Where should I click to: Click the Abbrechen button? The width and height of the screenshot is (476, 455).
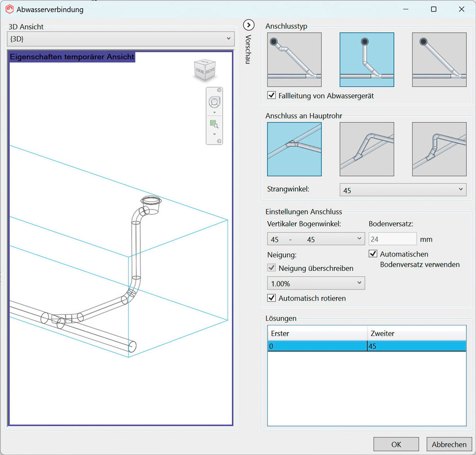coord(449,444)
